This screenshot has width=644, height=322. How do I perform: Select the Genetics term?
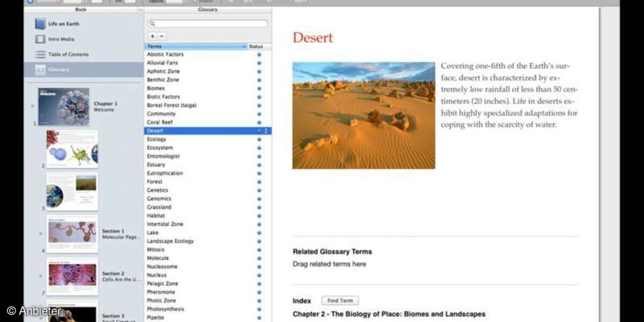pos(157,190)
